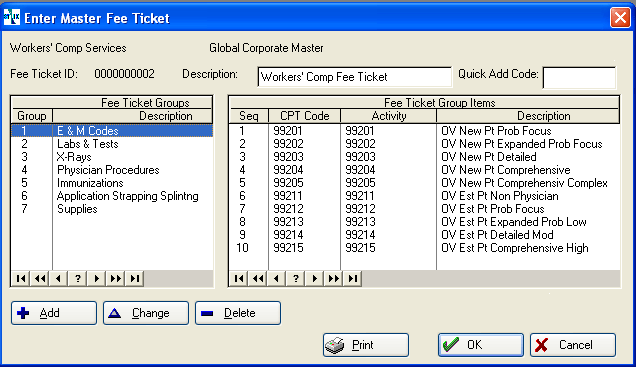Click the CPT Code column header
This screenshot has width=636, height=367.
(305, 116)
